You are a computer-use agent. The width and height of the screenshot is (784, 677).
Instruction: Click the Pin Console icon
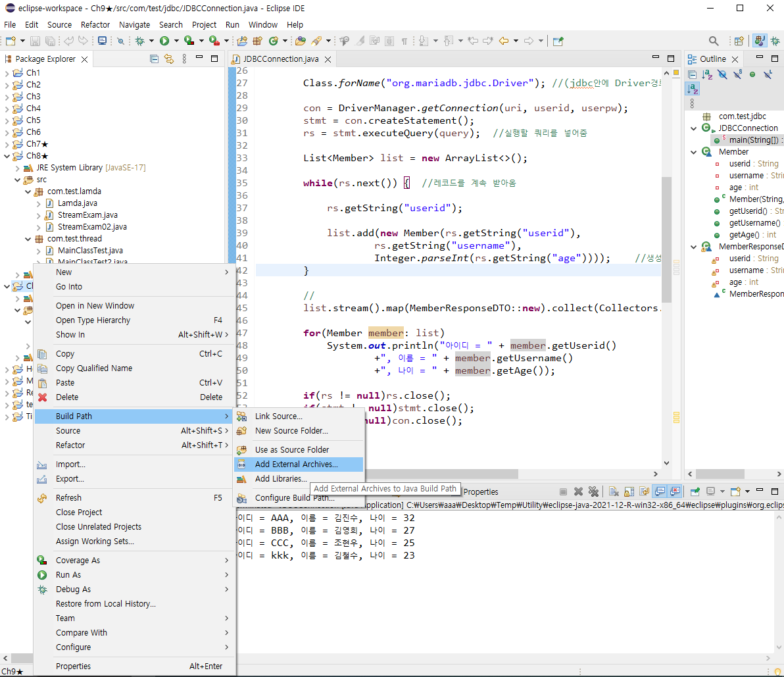tap(695, 491)
